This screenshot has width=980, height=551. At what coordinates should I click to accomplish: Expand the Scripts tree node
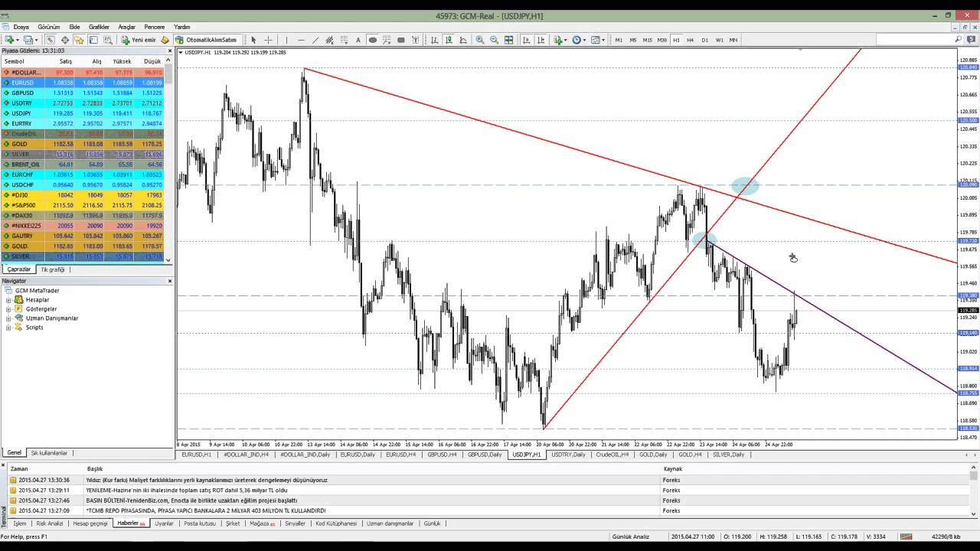click(x=8, y=328)
